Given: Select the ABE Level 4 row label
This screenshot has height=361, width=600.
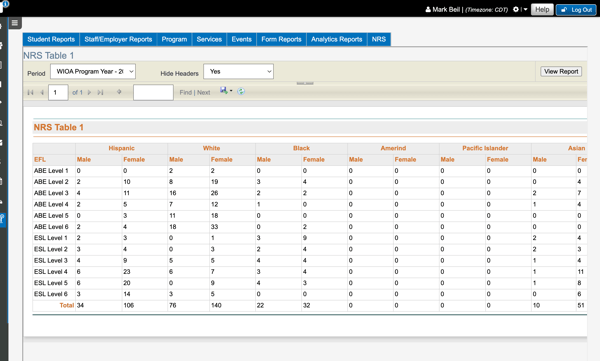Looking at the screenshot, I should (51, 204).
